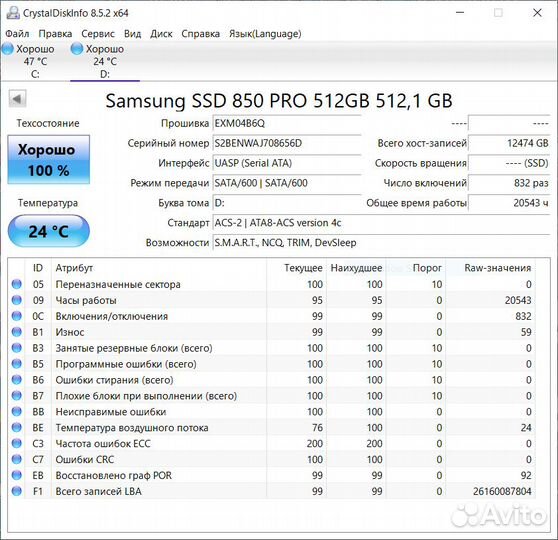Image resolution: width=558 pixels, height=540 pixels.
Task: Click status orb for attribute BB
Action: click(16, 411)
